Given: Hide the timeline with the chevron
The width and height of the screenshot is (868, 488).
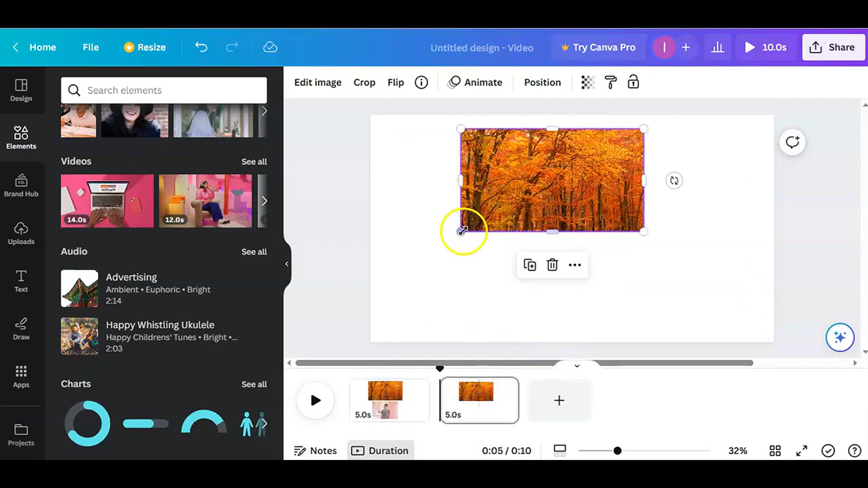Looking at the screenshot, I should 577,366.
